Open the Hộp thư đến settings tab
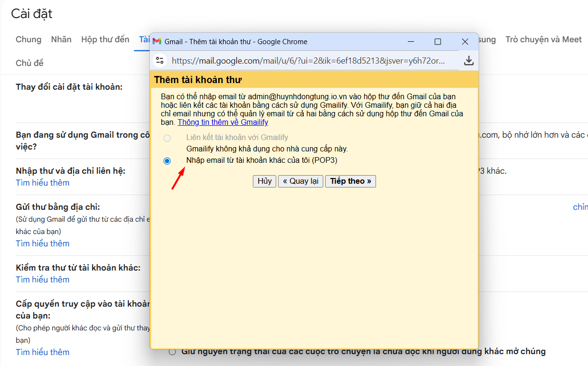This screenshot has width=588, height=366. [105, 39]
